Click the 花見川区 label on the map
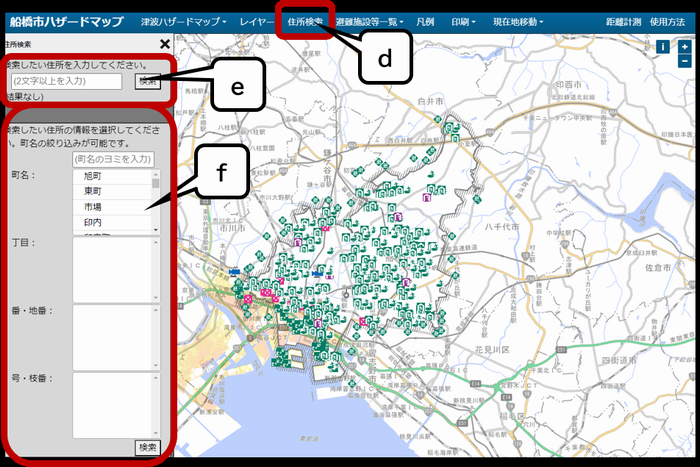 (492, 350)
